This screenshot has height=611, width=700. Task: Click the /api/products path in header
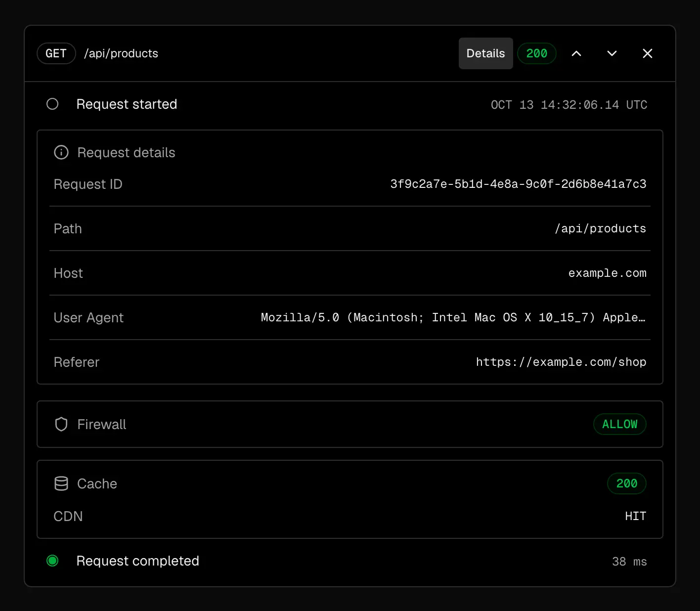tap(121, 53)
